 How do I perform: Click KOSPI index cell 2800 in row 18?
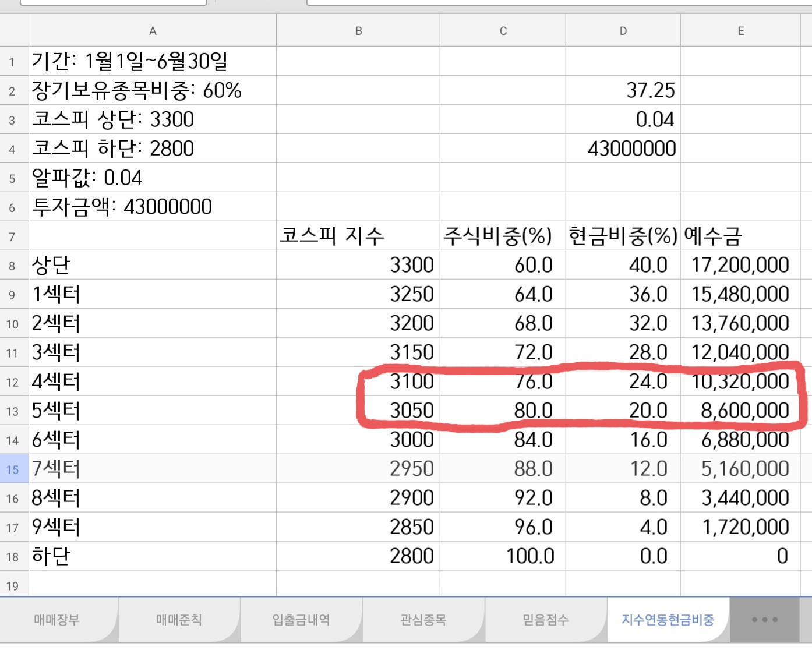pyautogui.click(x=358, y=556)
